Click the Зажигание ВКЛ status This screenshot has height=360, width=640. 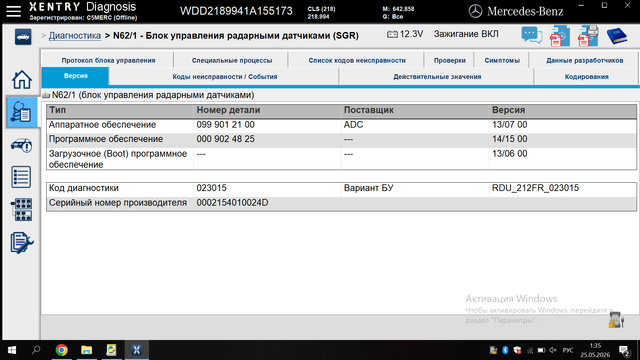466,34
